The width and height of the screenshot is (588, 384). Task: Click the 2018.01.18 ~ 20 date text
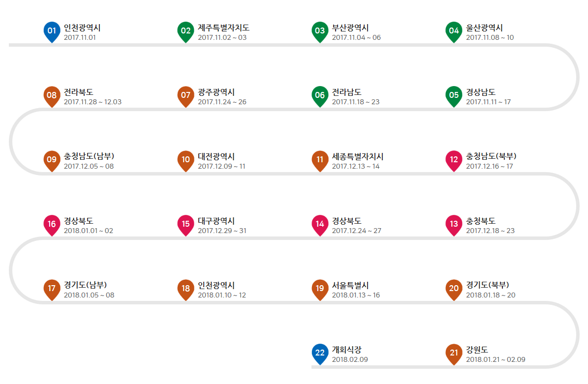pyautogui.click(x=490, y=295)
